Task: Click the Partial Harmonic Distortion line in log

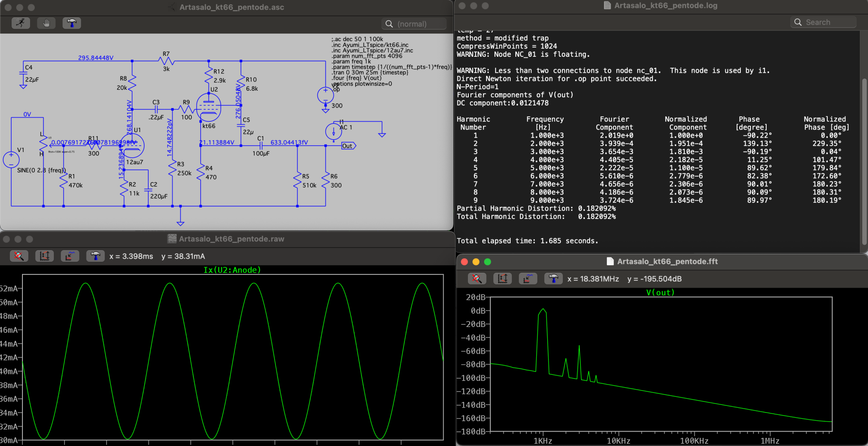Action: (536, 208)
